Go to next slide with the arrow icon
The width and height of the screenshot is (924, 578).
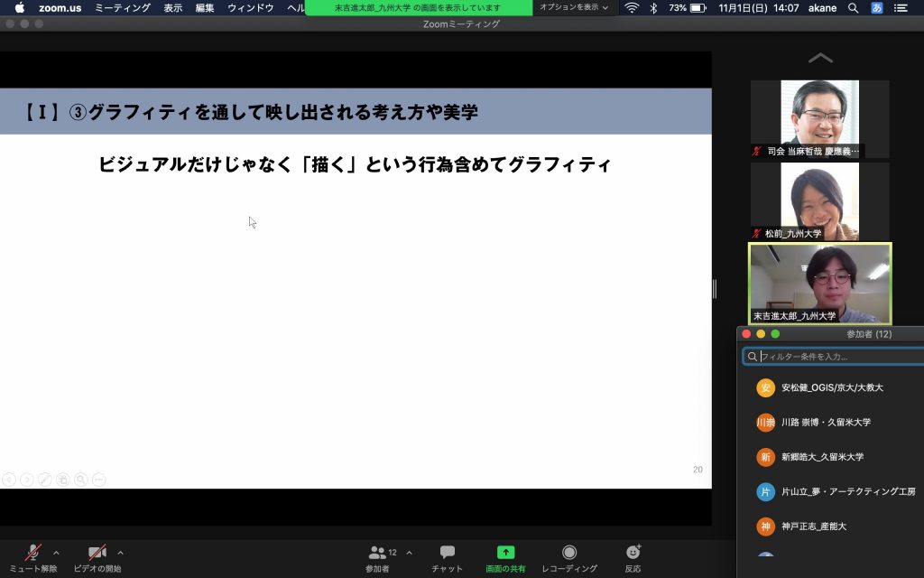[x=26, y=480]
